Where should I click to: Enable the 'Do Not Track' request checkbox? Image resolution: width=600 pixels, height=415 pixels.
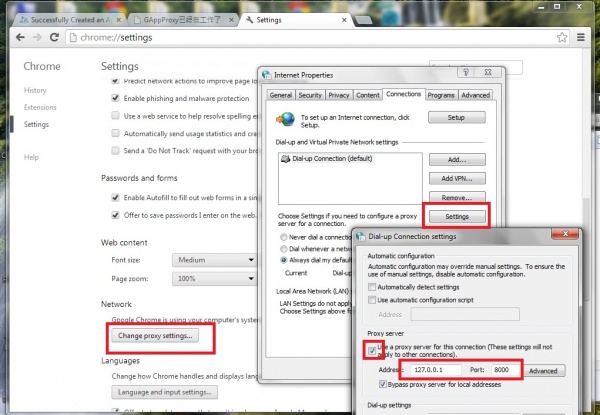[115, 150]
